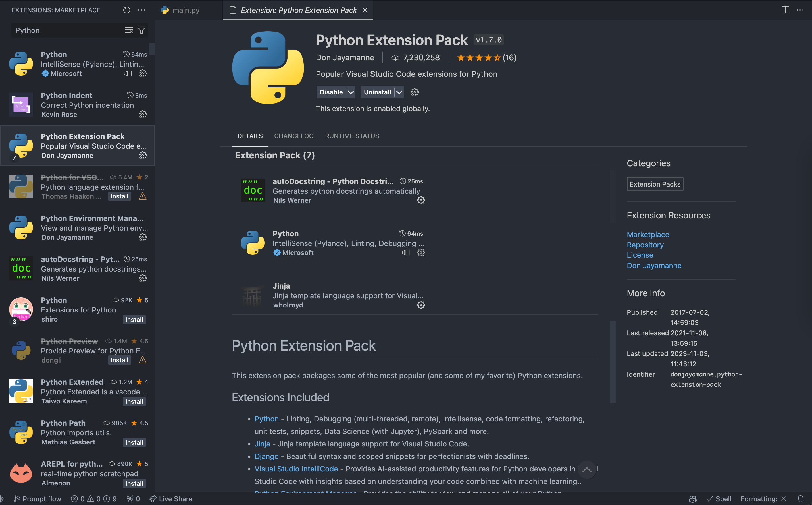Clear the extensions search results
Screen dimensions: 812x505
128,30
